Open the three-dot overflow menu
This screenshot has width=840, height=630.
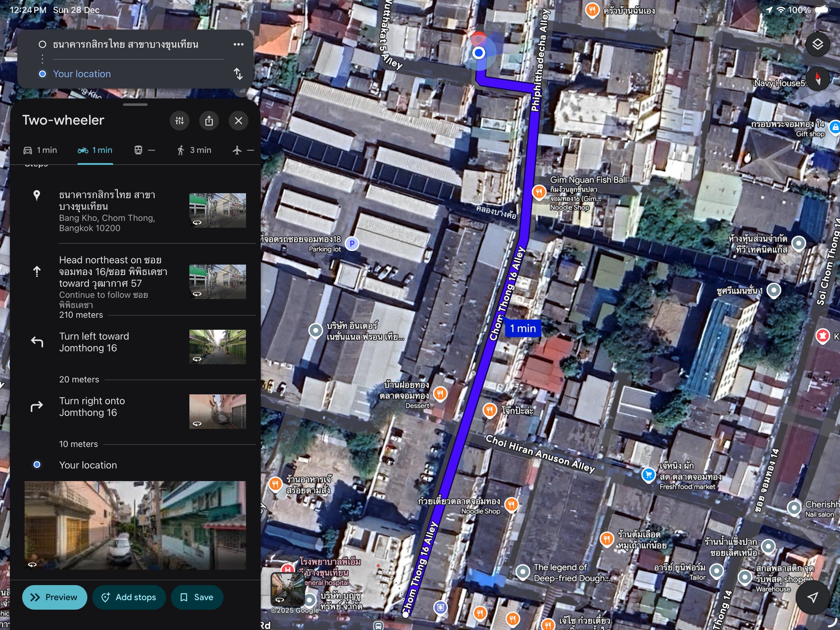[238, 44]
